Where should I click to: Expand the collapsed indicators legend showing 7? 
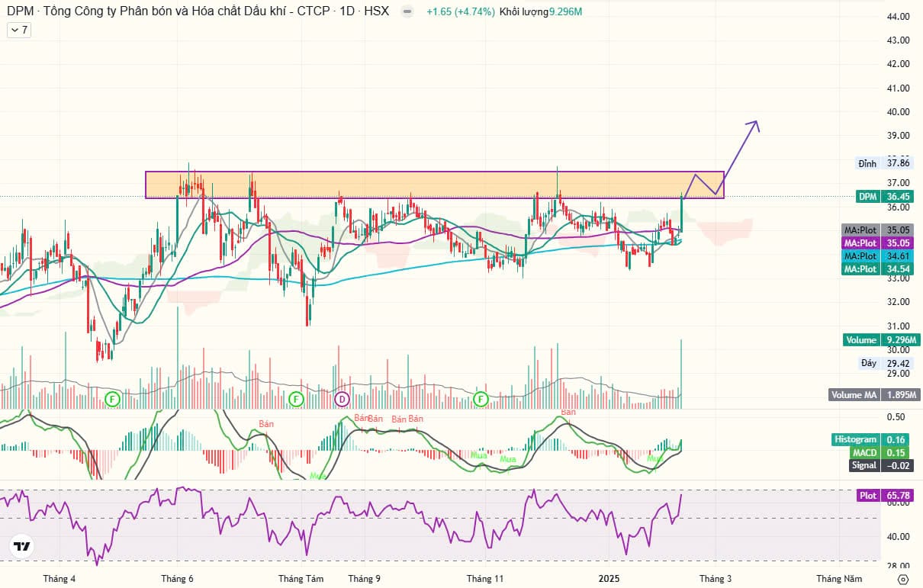click(x=19, y=30)
